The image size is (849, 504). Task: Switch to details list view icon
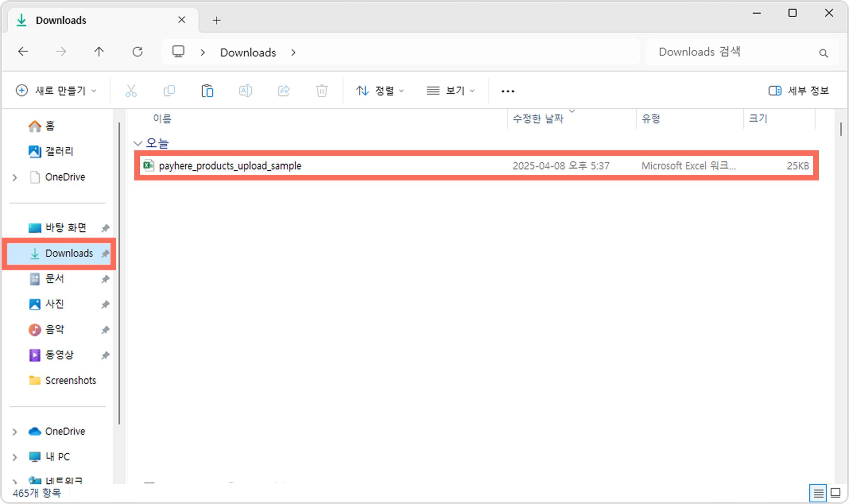pyautogui.click(x=818, y=493)
